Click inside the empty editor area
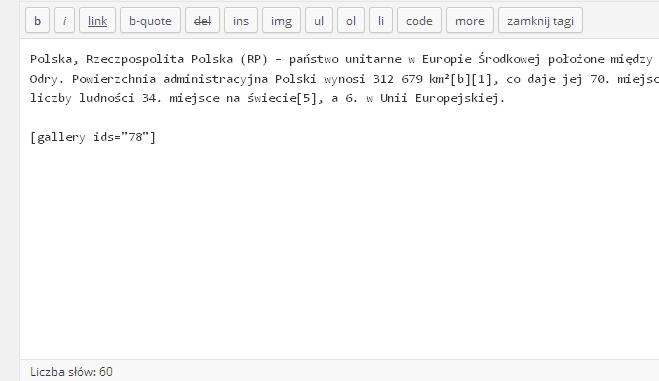The height and width of the screenshot is (381, 659). tap(336, 252)
